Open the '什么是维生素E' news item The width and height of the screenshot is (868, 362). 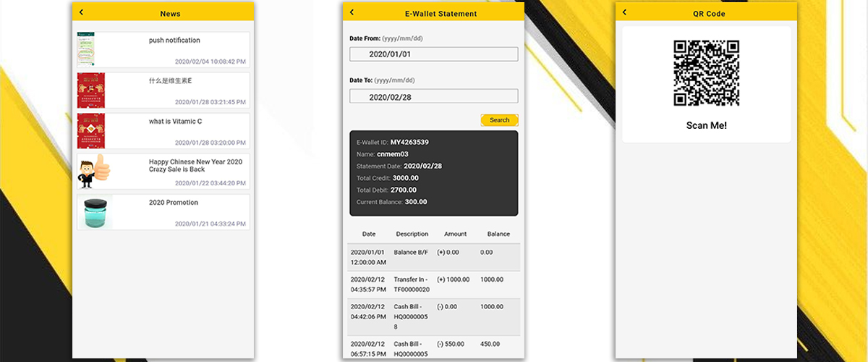[163, 90]
